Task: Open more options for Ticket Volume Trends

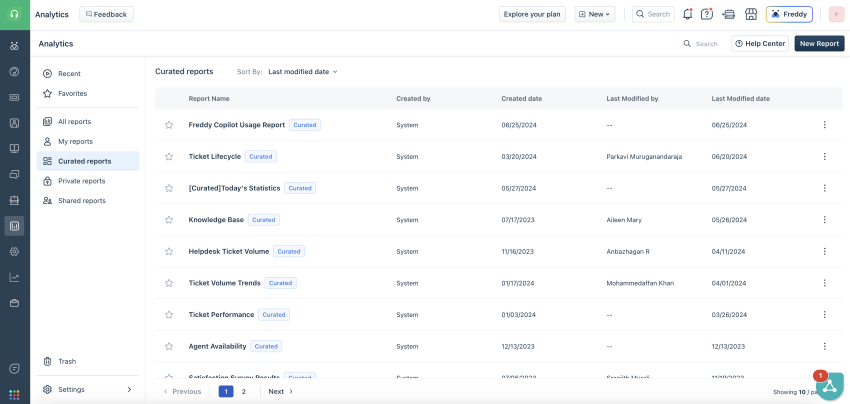Action: pos(825,283)
